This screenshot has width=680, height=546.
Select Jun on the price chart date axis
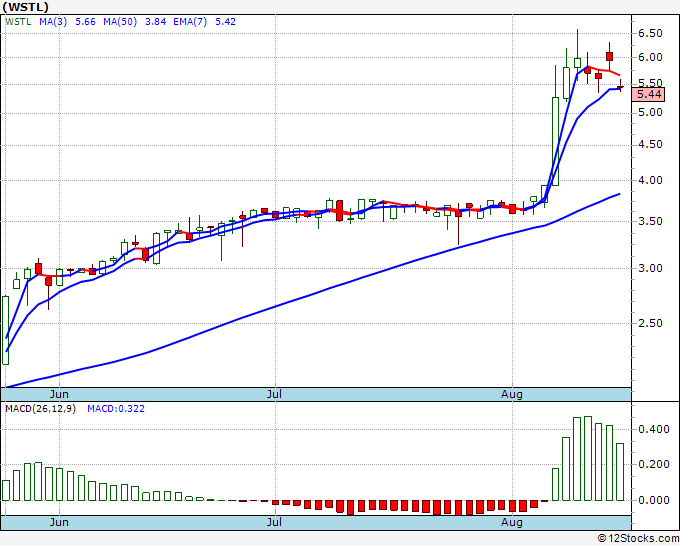pos(59,394)
